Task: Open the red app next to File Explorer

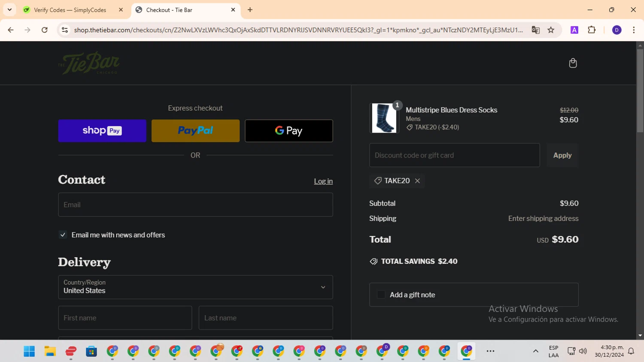Action: click(71, 351)
